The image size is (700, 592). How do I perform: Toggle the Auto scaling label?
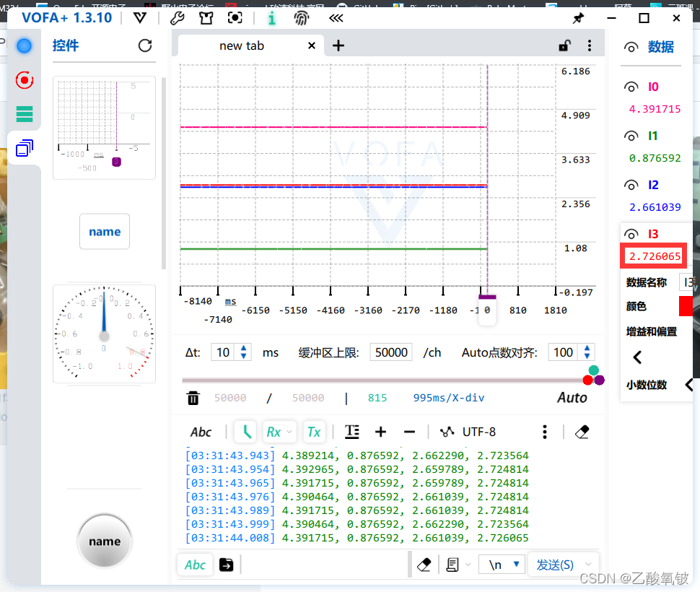(x=572, y=397)
